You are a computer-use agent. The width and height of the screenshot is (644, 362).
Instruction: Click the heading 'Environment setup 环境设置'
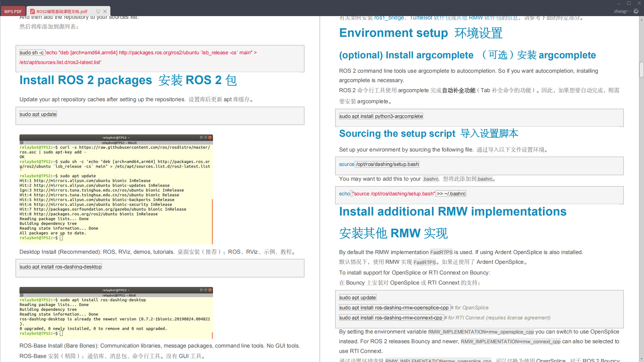click(x=420, y=33)
